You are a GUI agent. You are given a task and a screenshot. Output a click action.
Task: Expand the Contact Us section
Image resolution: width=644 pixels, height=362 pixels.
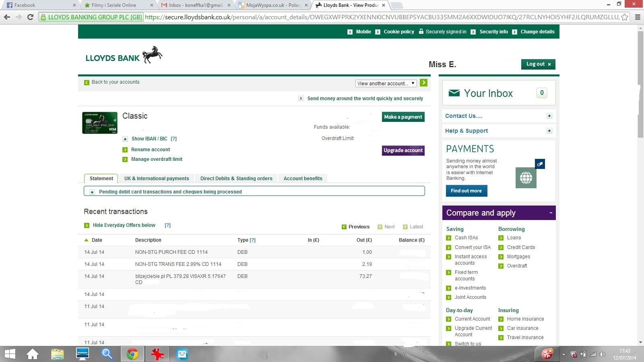coord(549,116)
